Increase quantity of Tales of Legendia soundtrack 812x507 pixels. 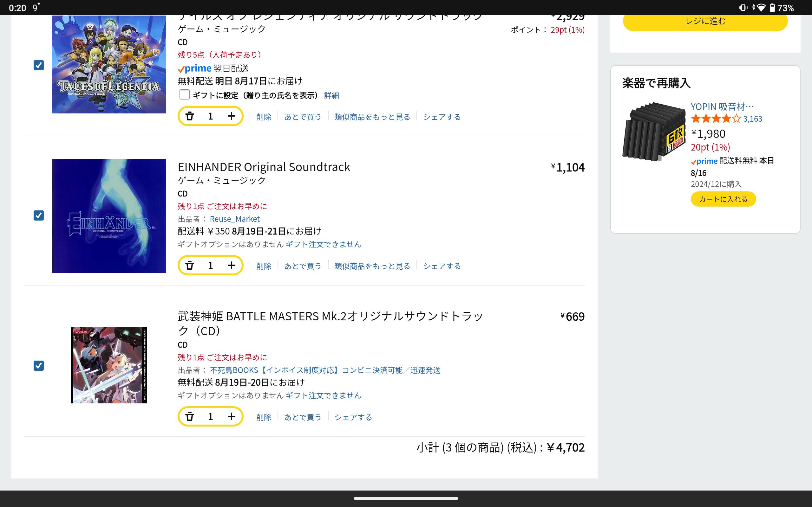pyautogui.click(x=231, y=116)
